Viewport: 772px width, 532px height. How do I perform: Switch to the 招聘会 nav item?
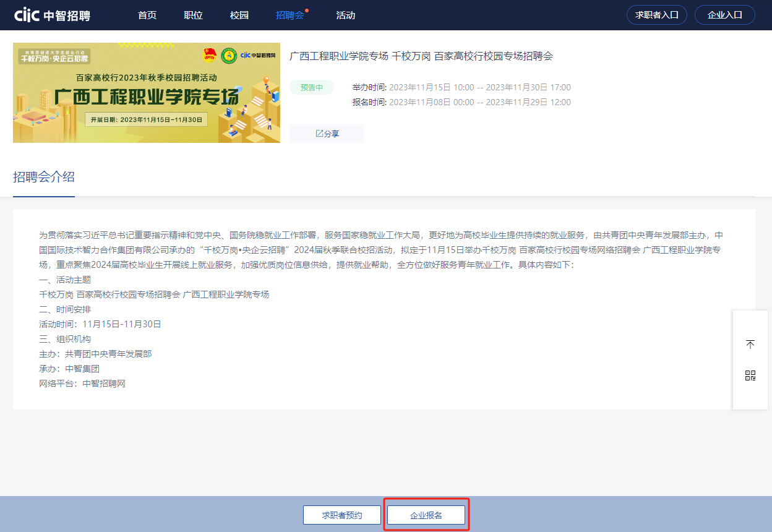click(x=289, y=15)
